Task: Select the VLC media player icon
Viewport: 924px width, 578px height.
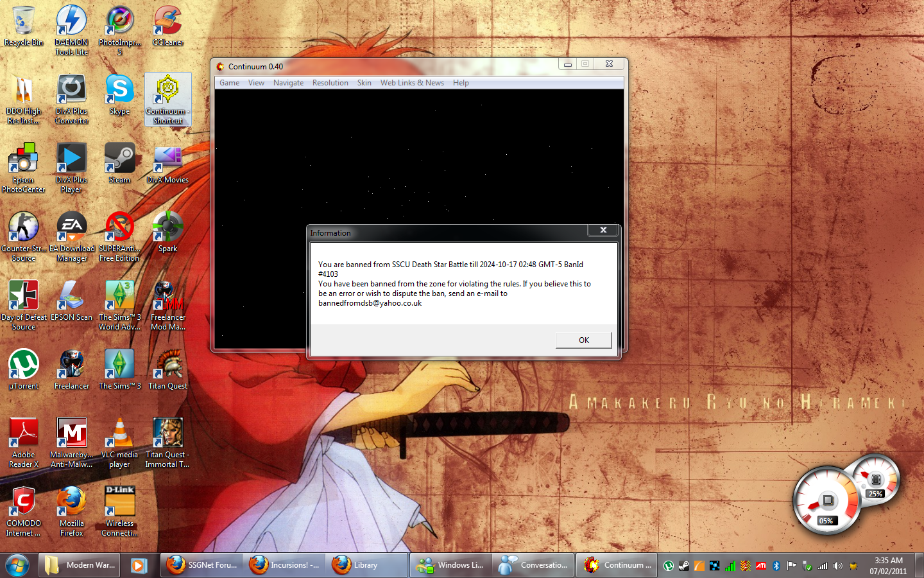Action: 119,442
